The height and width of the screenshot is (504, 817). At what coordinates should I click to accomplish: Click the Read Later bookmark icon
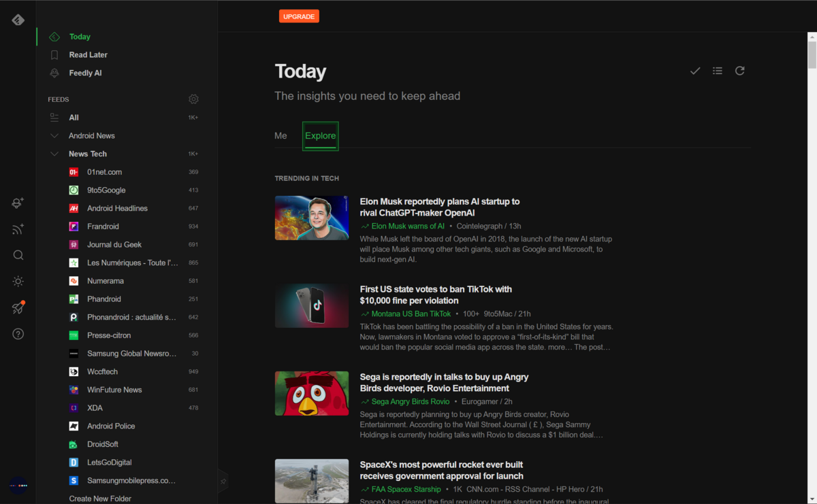pyautogui.click(x=54, y=55)
